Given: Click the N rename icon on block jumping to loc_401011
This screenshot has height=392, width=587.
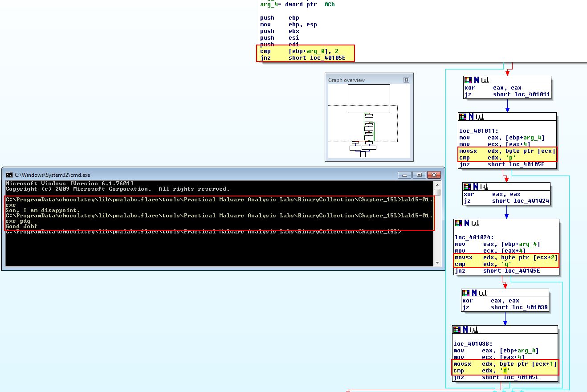Looking at the screenshot, I should click(x=476, y=80).
